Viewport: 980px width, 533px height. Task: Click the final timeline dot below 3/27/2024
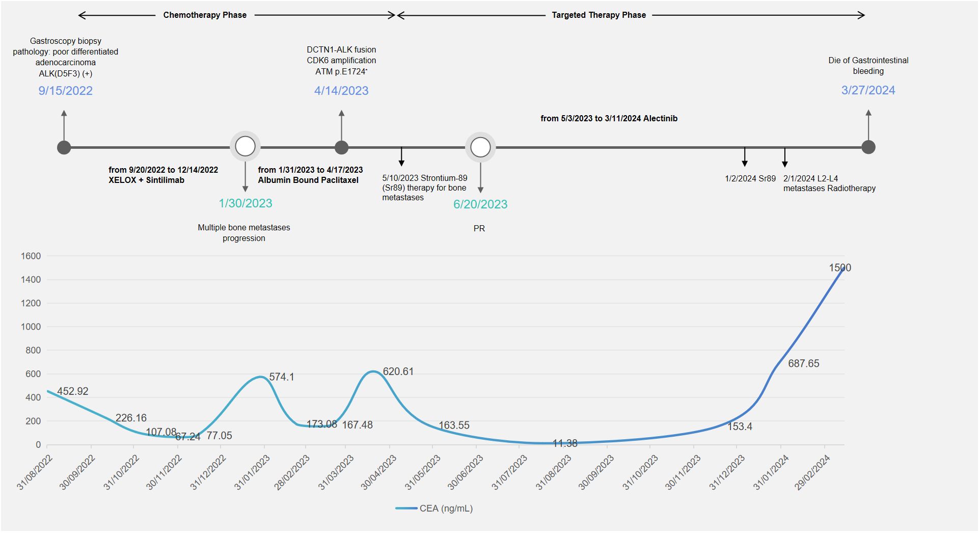(x=868, y=147)
